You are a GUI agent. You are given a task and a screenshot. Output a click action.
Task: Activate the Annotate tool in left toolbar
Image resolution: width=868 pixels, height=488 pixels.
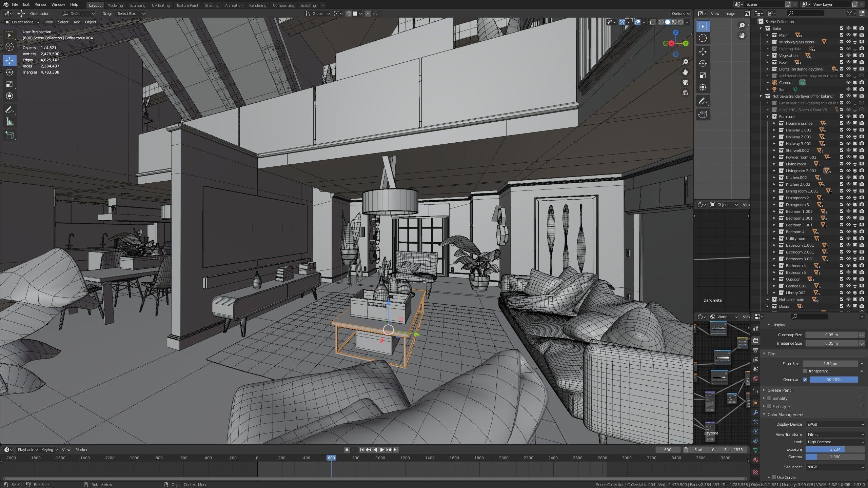tap(9, 110)
